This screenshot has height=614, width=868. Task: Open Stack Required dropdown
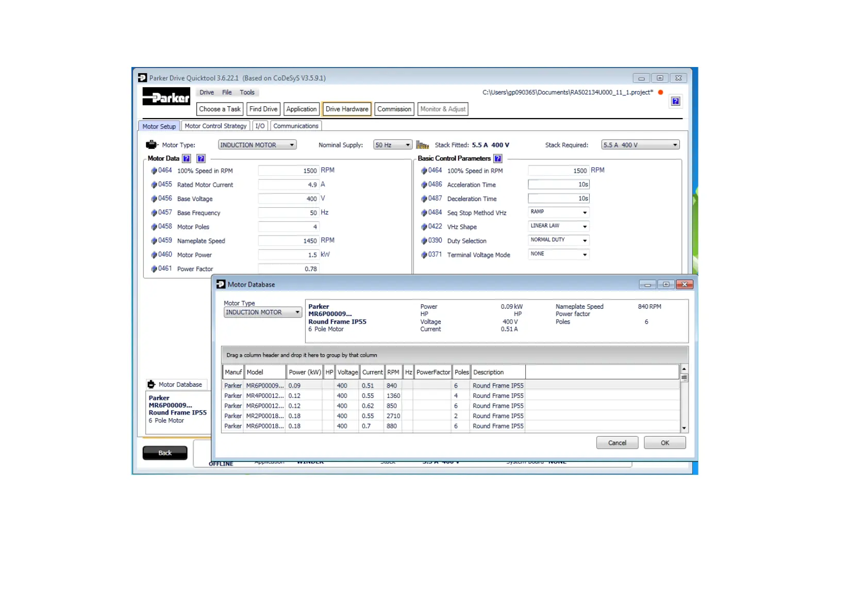tap(640, 145)
